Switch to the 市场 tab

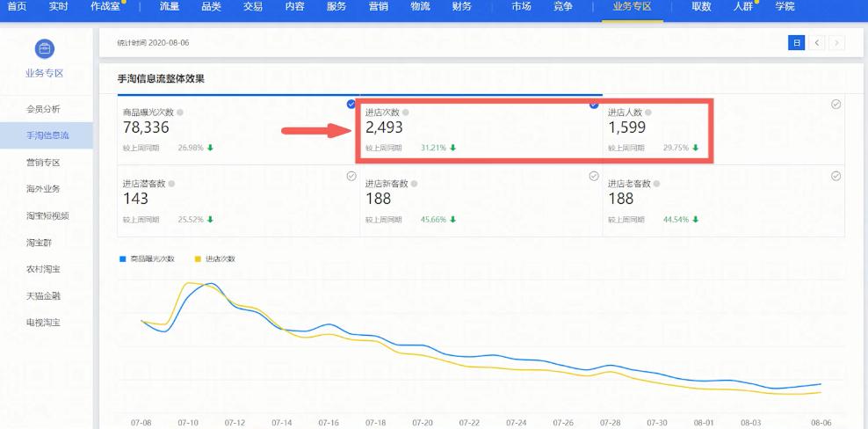pos(521,7)
